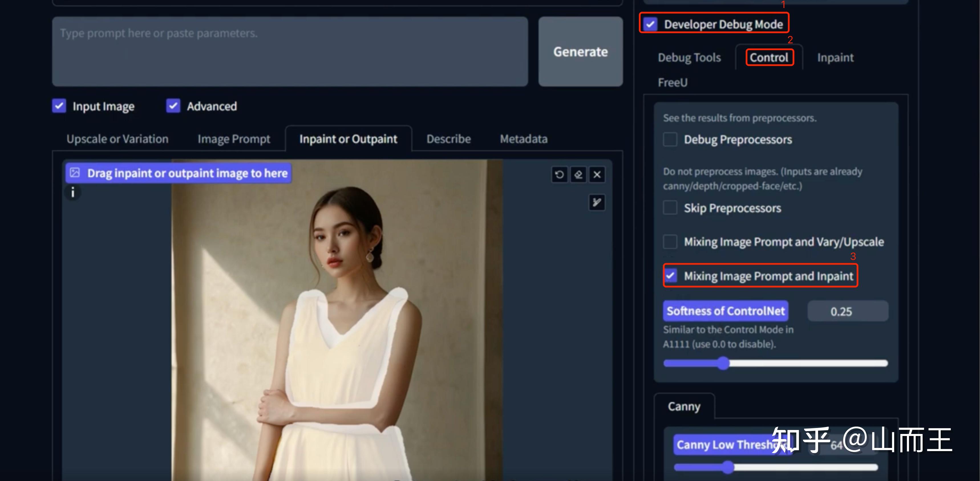This screenshot has width=980, height=481.
Task: Click the "See the results from preprocessors." text
Action: pos(740,118)
